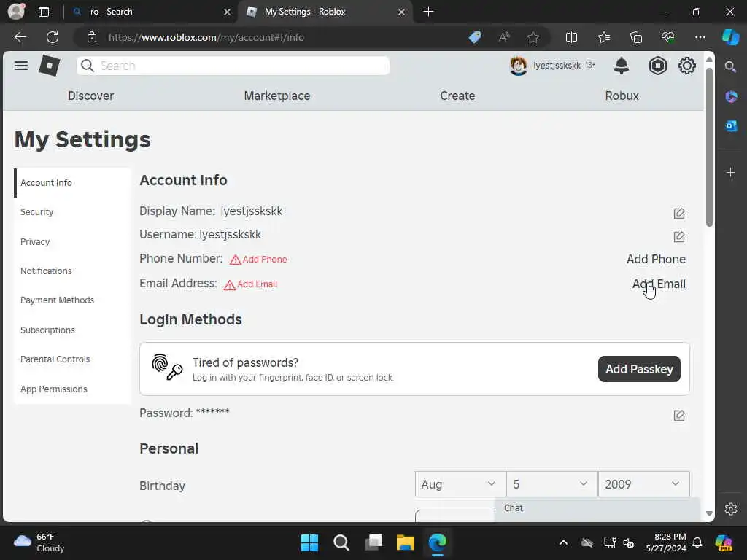
Task: Open the Collections icon
Action: point(636,37)
